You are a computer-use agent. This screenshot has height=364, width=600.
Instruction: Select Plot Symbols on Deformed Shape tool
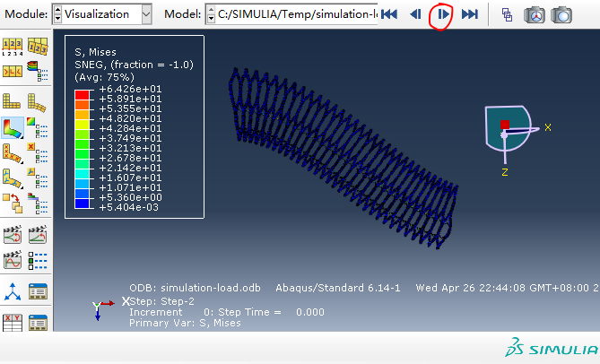pyautogui.click(x=13, y=153)
